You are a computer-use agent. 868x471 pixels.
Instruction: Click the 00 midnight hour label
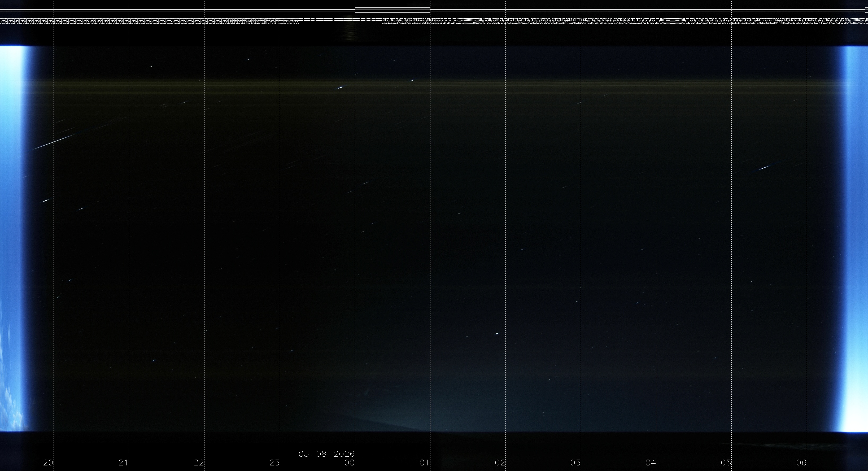coord(350,463)
